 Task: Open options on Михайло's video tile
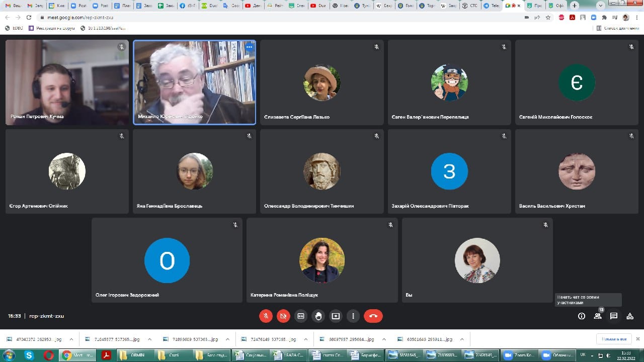pos(249,47)
